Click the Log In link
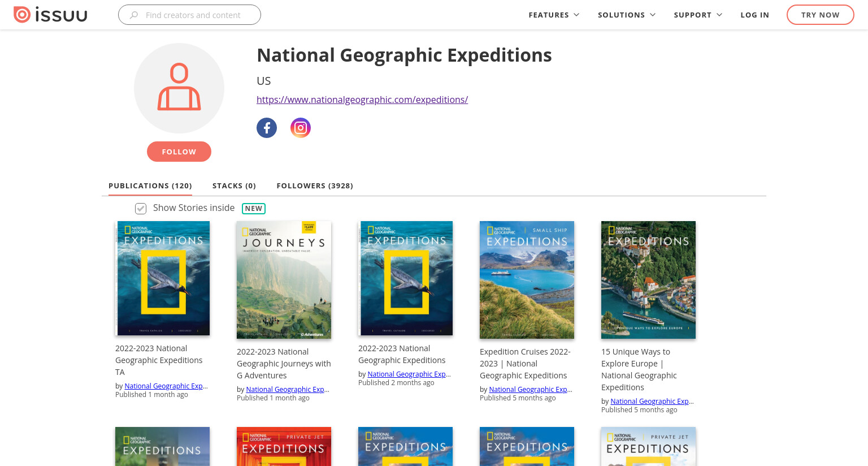This screenshot has width=868, height=466. coord(755,15)
